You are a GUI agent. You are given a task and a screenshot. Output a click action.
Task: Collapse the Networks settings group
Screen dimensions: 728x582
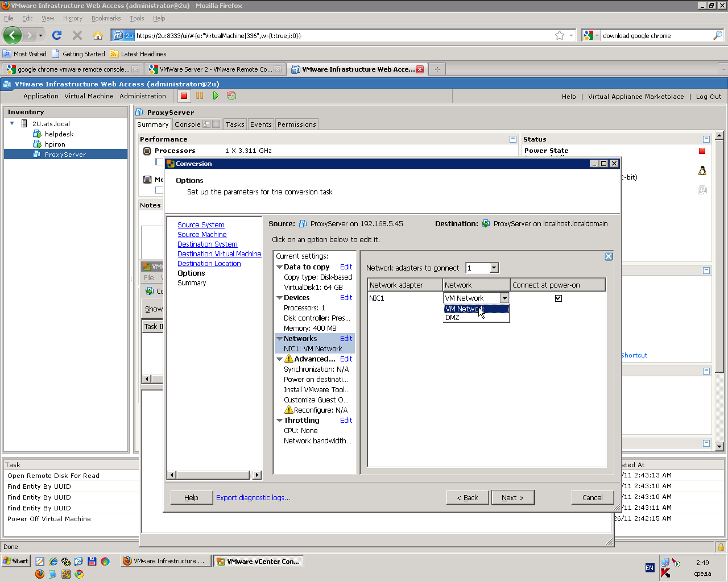point(279,339)
